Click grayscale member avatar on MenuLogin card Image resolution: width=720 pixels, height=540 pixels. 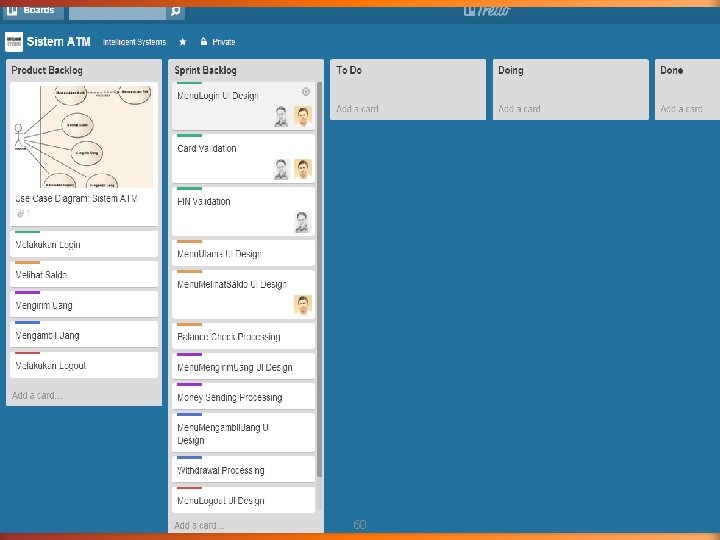pos(281,116)
